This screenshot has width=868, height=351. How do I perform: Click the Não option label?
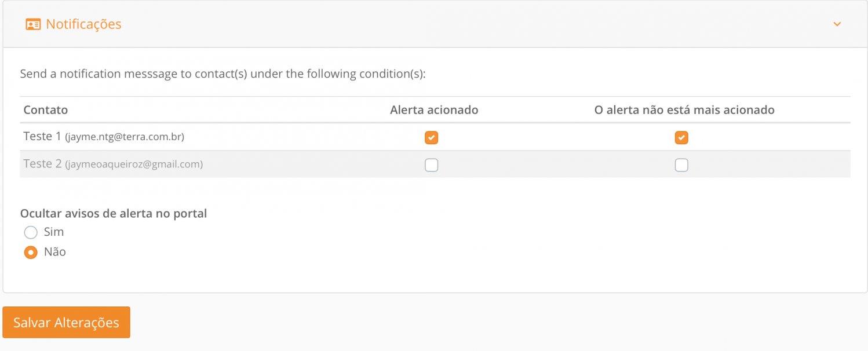[x=55, y=252]
